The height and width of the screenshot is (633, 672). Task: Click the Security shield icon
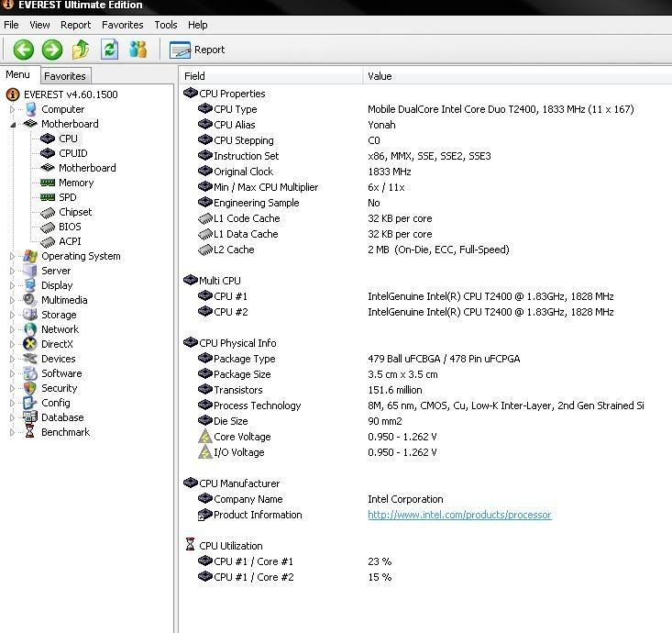(x=30, y=388)
